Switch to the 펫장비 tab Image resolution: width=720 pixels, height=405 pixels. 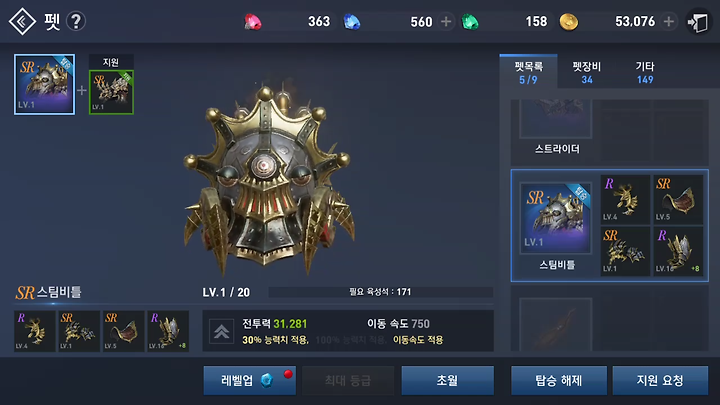coord(586,73)
